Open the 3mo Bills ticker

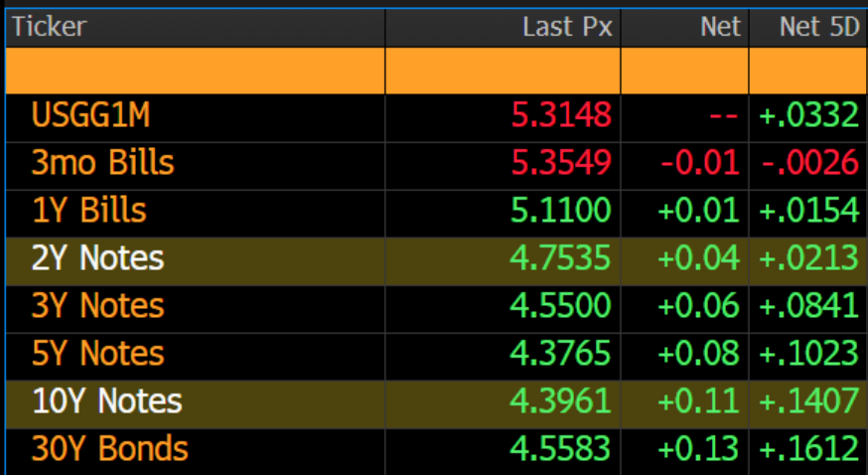103,163
